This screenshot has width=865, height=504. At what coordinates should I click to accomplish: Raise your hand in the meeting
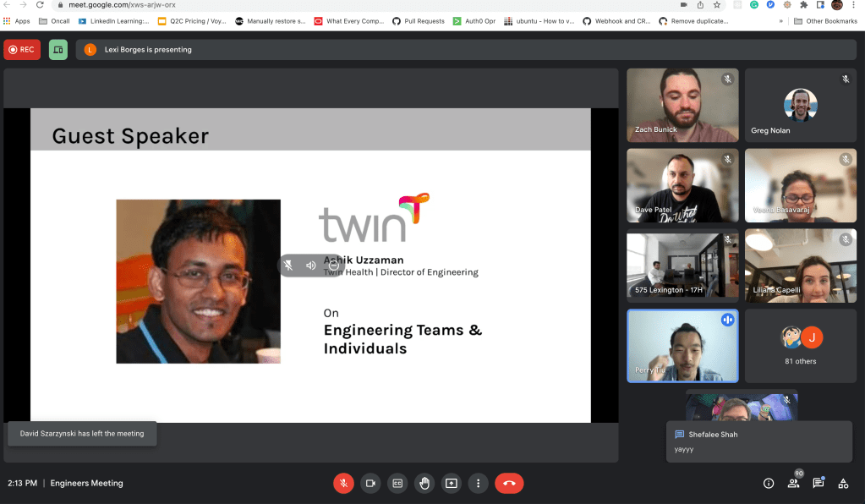424,483
